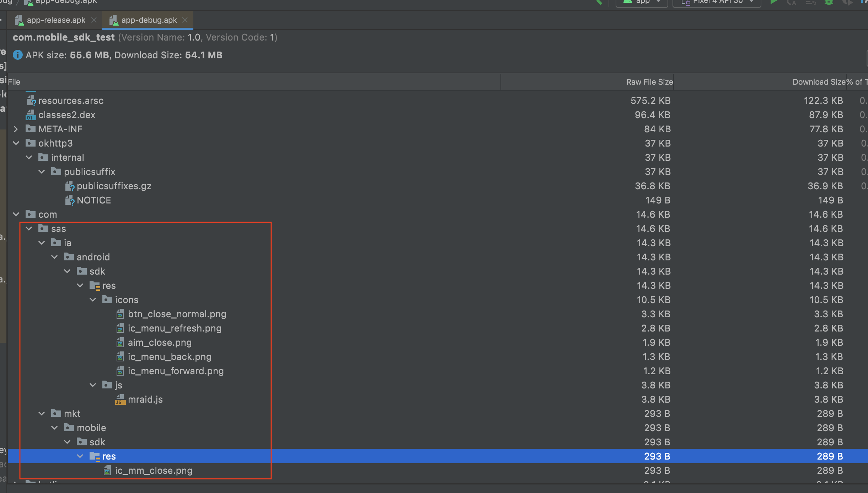Start debugging with the bug icon
This screenshot has width=868, height=493.
[829, 3]
